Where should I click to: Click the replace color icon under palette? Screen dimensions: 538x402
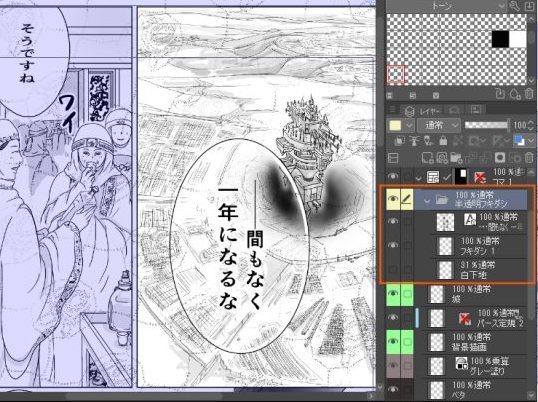(x=501, y=93)
